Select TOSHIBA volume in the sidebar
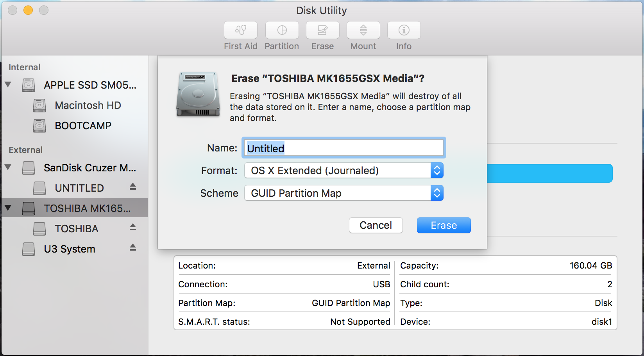This screenshot has height=356, width=644. [77, 229]
